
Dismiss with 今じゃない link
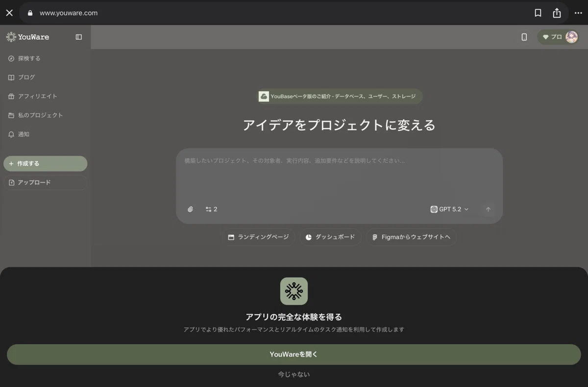pyautogui.click(x=294, y=374)
